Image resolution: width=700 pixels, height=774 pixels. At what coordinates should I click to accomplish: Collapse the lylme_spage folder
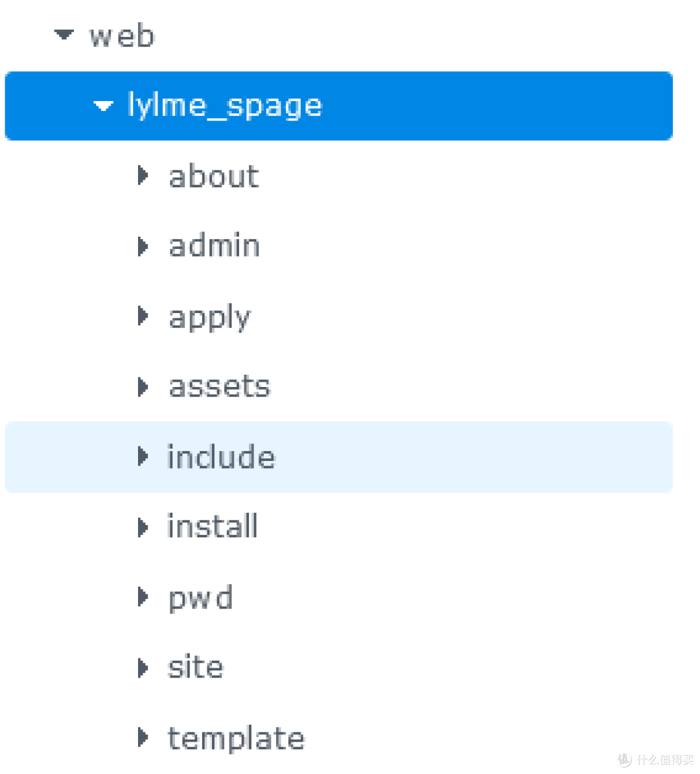tap(103, 106)
